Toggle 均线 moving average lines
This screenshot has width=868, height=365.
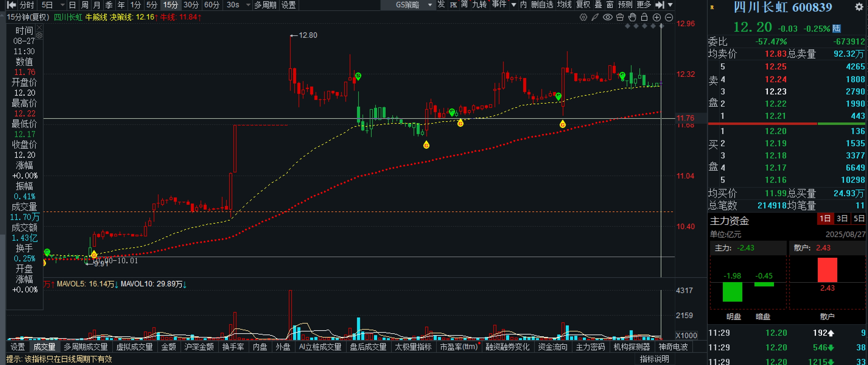coord(564,5)
